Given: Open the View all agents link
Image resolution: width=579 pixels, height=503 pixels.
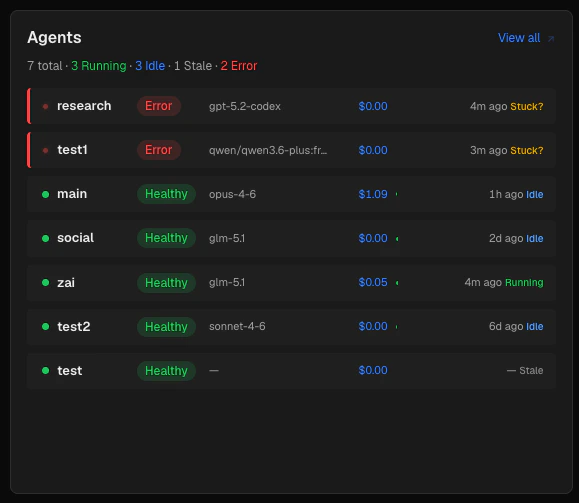Looking at the screenshot, I should point(519,38).
